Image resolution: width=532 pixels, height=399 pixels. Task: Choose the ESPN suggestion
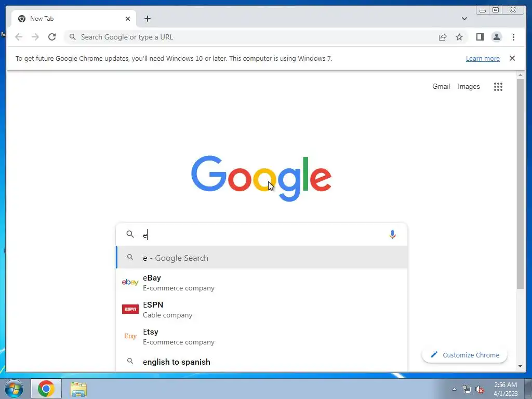pyautogui.click(x=262, y=310)
